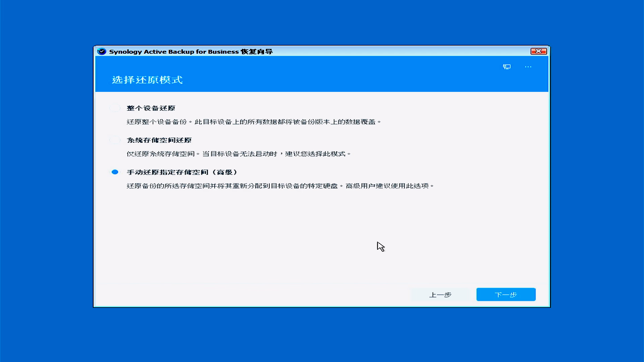
Task: Click the system volume restore description text
Action: click(x=238, y=154)
